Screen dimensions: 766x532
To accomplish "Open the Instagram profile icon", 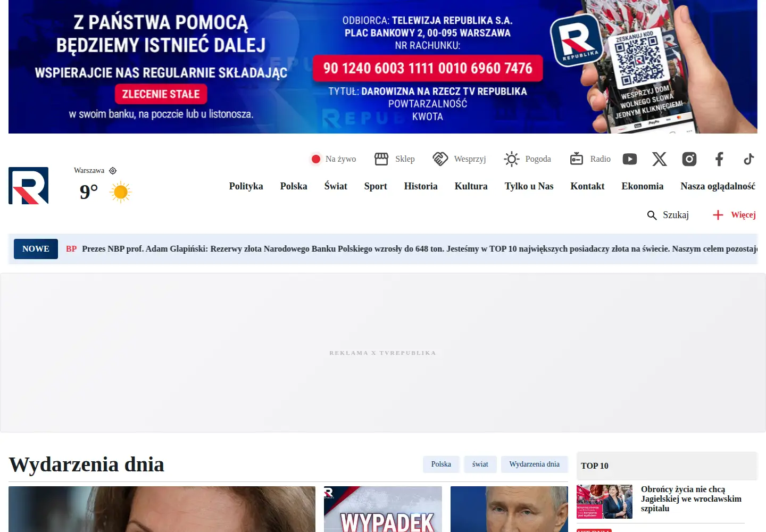I will click(x=689, y=159).
